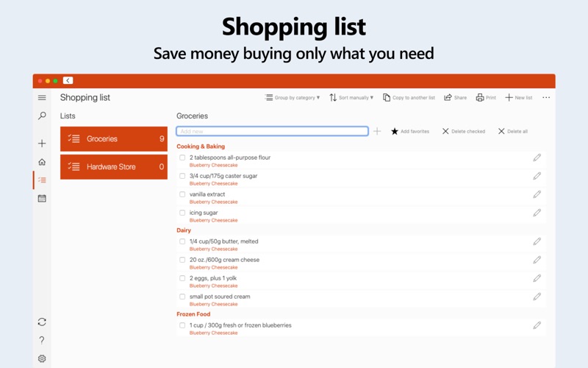The width and height of the screenshot is (588, 368).
Task: Focus the Add new item text field
Action: 272,131
